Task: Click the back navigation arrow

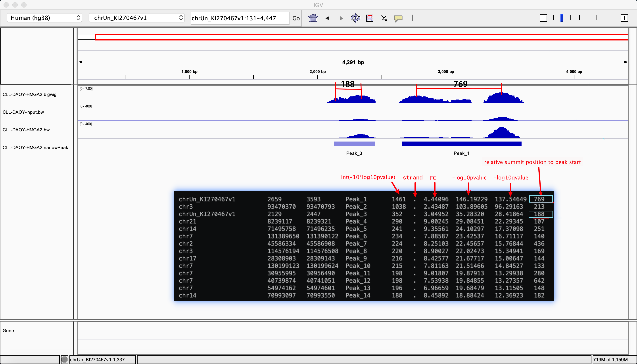Action: coord(327,18)
